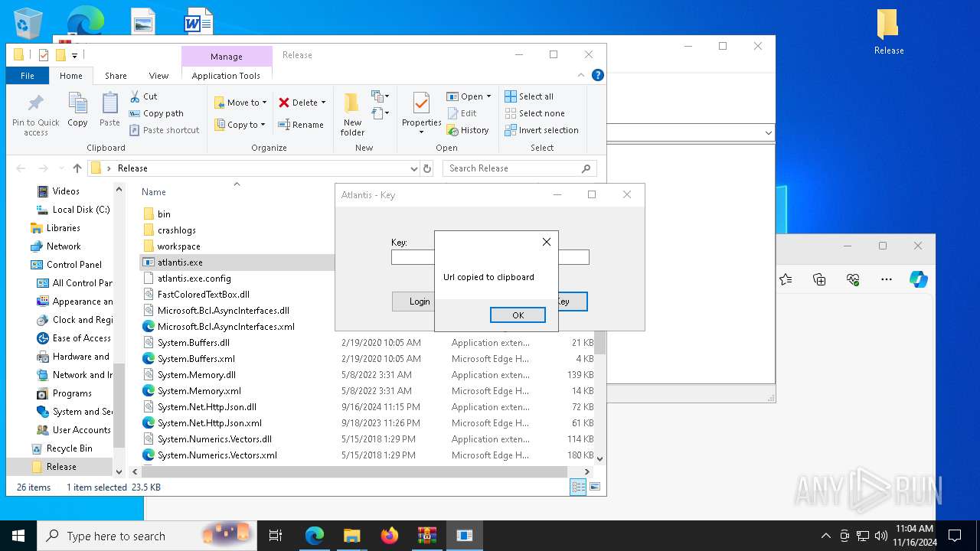Click the blue Help question mark icon

pyautogui.click(x=598, y=75)
